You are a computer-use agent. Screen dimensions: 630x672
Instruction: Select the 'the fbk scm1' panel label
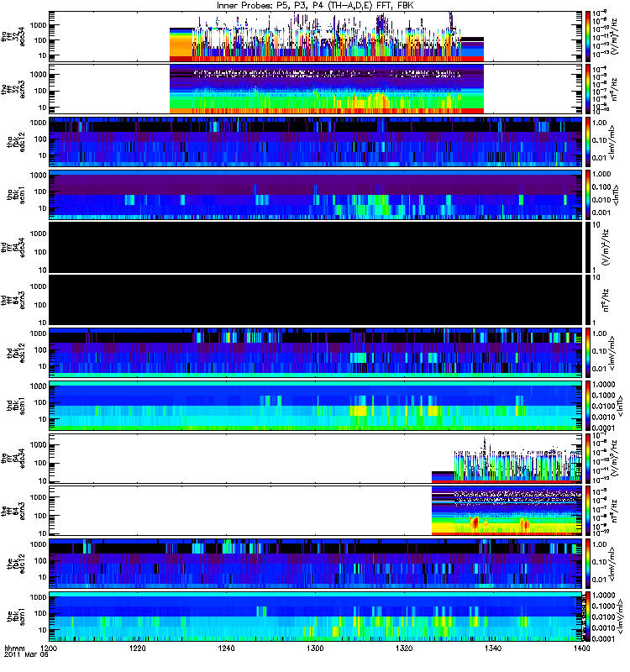[x=16, y=617]
